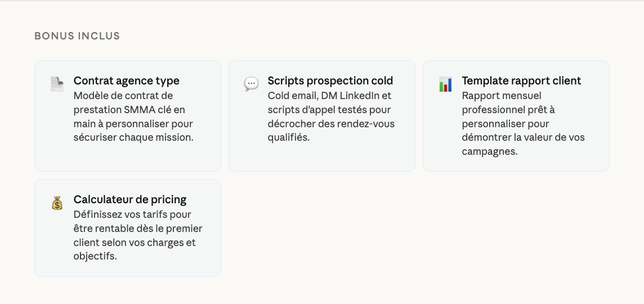Screen dimensions: 644x304
Task: Click the 'Template rapport client' heading
Action: [521, 81]
